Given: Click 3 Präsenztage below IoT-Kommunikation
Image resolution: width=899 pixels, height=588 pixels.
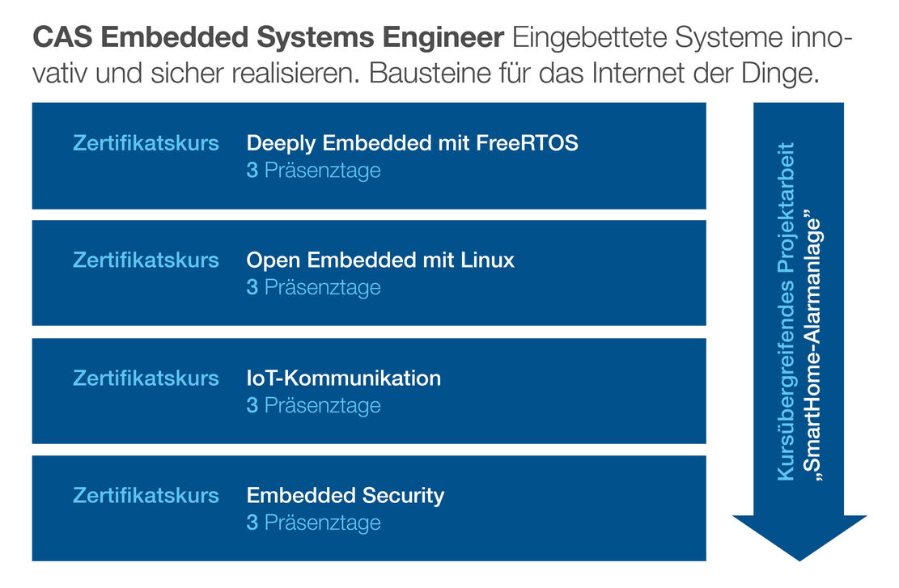Looking at the screenshot, I should [313, 405].
